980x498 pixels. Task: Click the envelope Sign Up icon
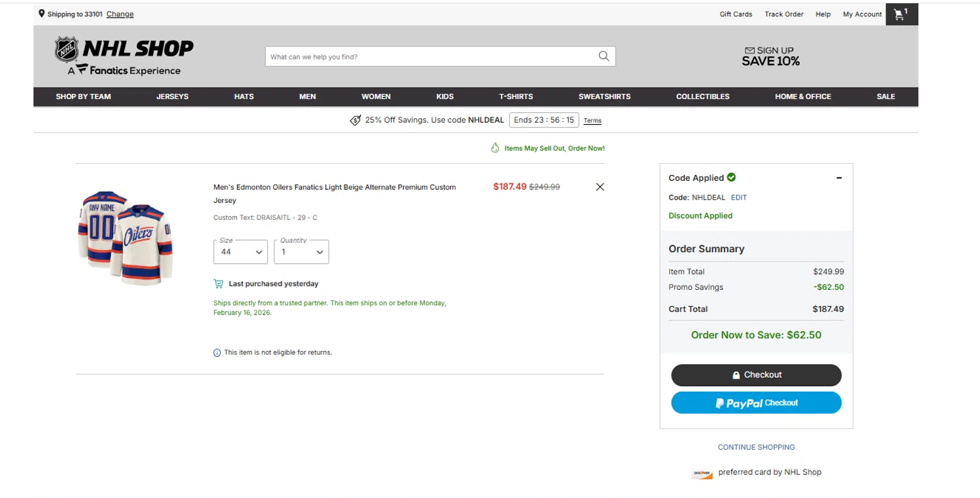pyautogui.click(x=749, y=50)
